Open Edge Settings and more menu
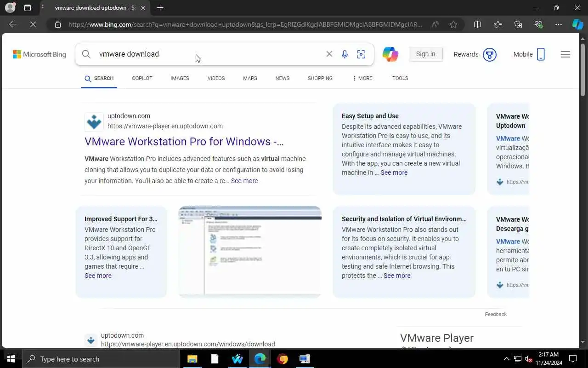This screenshot has width=588, height=368. pos(559,24)
